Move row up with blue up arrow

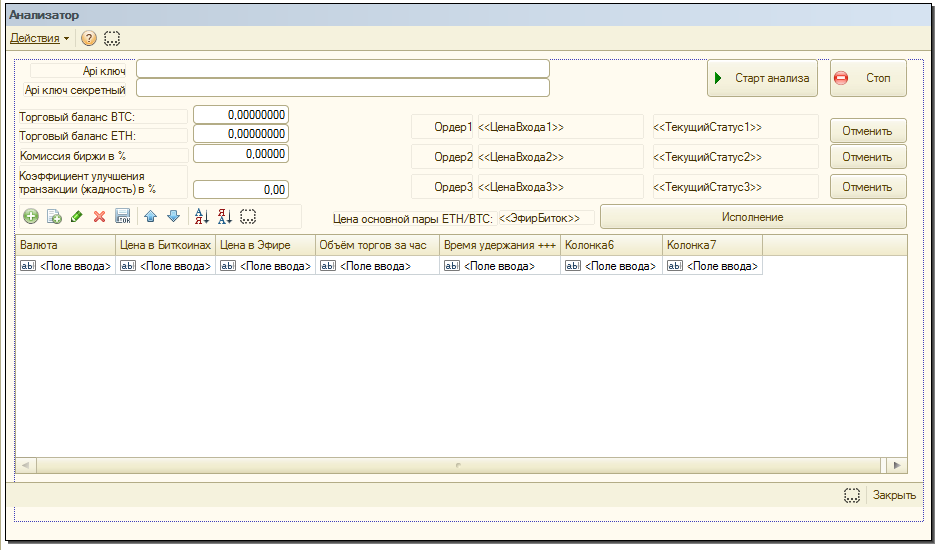coord(151,216)
